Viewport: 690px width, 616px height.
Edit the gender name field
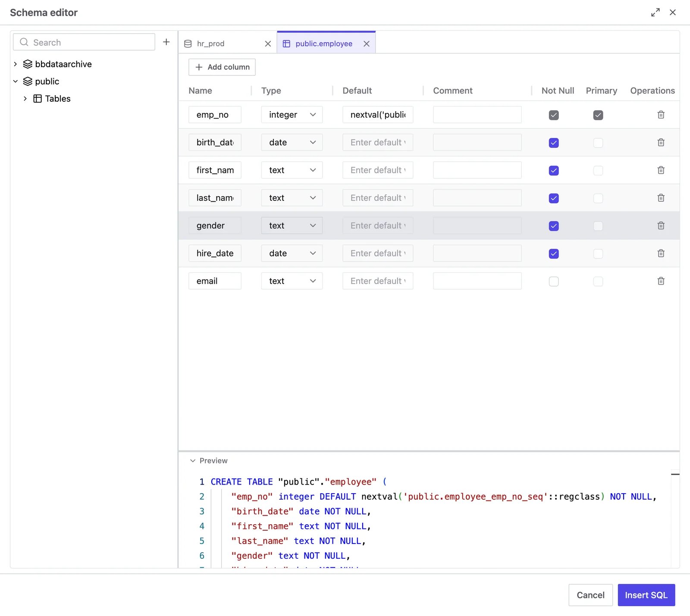[x=215, y=225]
